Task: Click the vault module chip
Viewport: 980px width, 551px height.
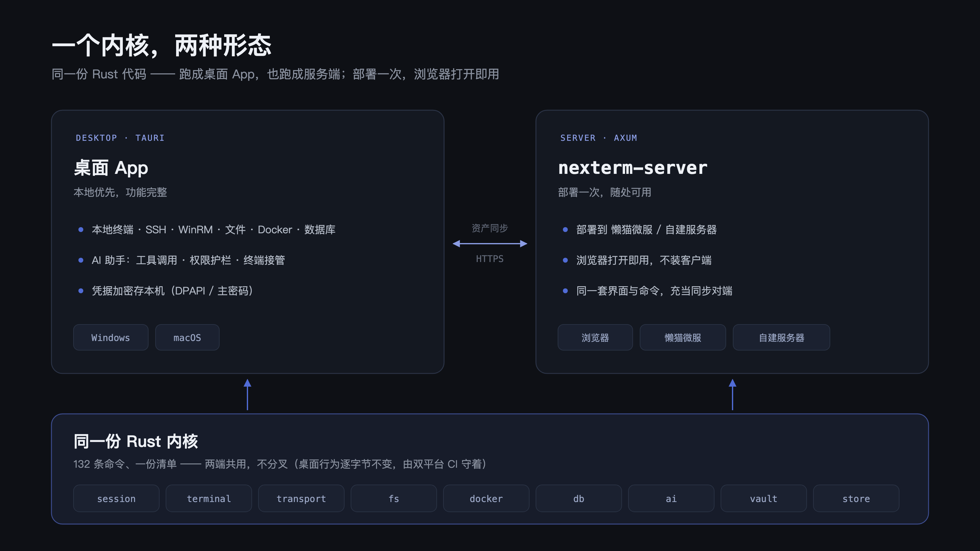Action: coord(763,499)
